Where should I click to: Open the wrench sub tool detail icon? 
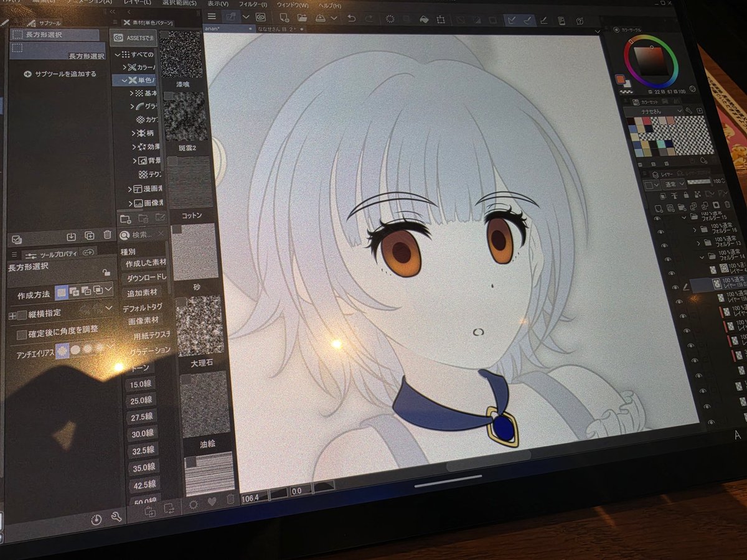click(x=116, y=518)
